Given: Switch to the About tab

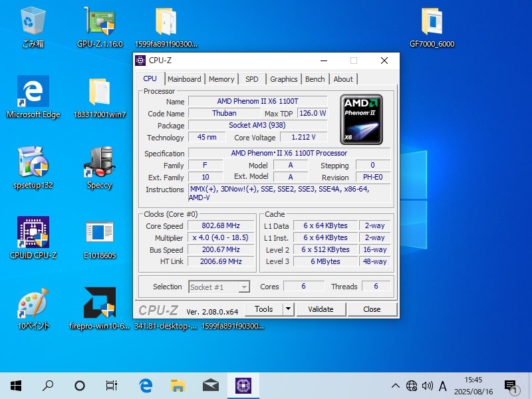Looking at the screenshot, I should [343, 79].
